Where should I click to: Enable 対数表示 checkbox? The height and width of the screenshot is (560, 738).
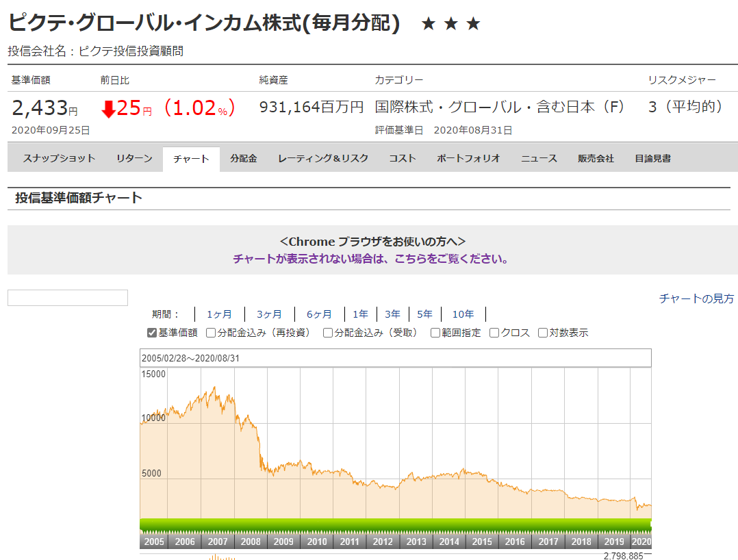tap(543, 333)
